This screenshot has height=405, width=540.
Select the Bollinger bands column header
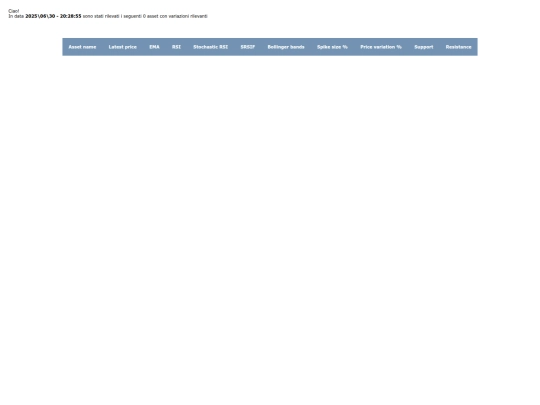286,47
